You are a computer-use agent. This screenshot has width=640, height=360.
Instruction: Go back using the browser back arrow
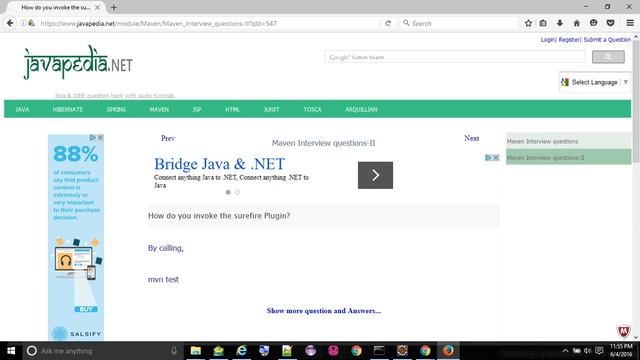(10, 23)
